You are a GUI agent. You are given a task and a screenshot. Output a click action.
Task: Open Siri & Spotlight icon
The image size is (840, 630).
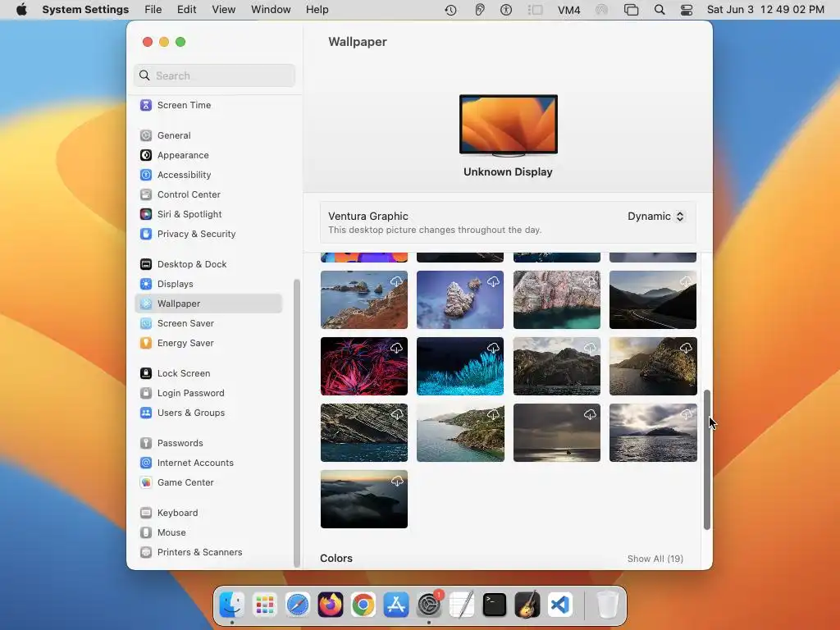tap(146, 214)
